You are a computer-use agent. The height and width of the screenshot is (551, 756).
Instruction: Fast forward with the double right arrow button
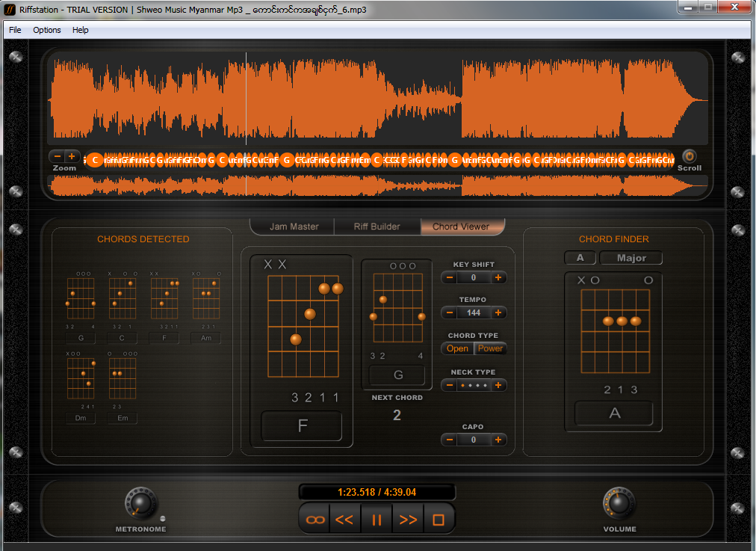408,520
